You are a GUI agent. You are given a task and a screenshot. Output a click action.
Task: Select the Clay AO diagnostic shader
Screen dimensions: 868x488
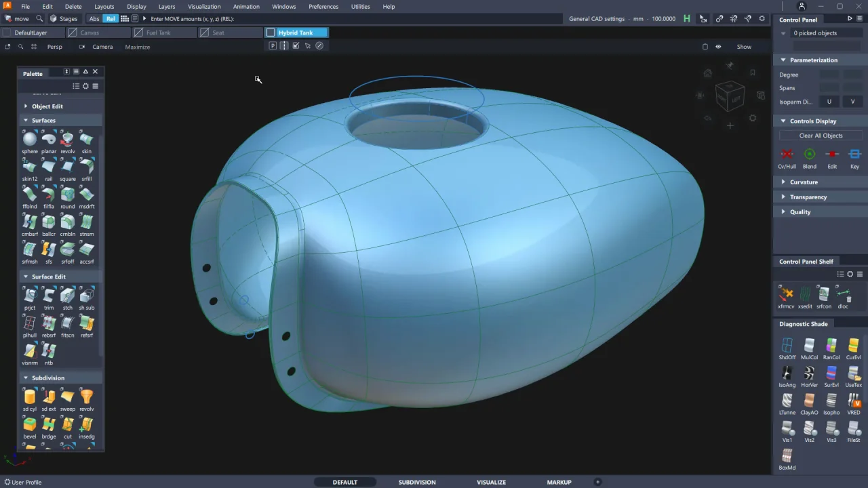809,401
